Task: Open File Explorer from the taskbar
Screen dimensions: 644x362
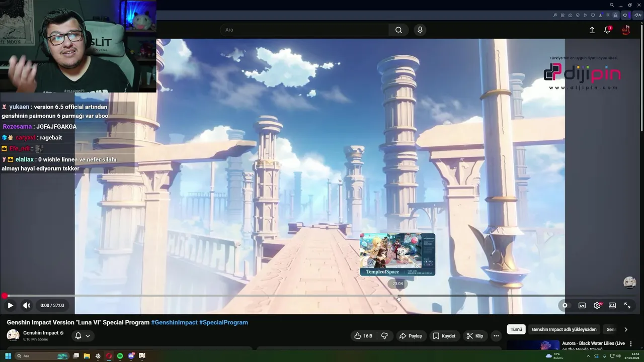Action: 87,356
